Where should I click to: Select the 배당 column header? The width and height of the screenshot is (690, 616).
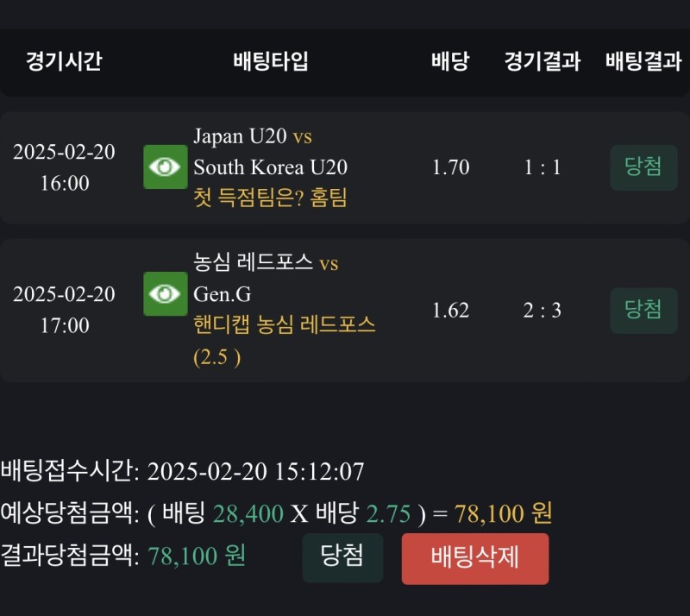coord(450,61)
